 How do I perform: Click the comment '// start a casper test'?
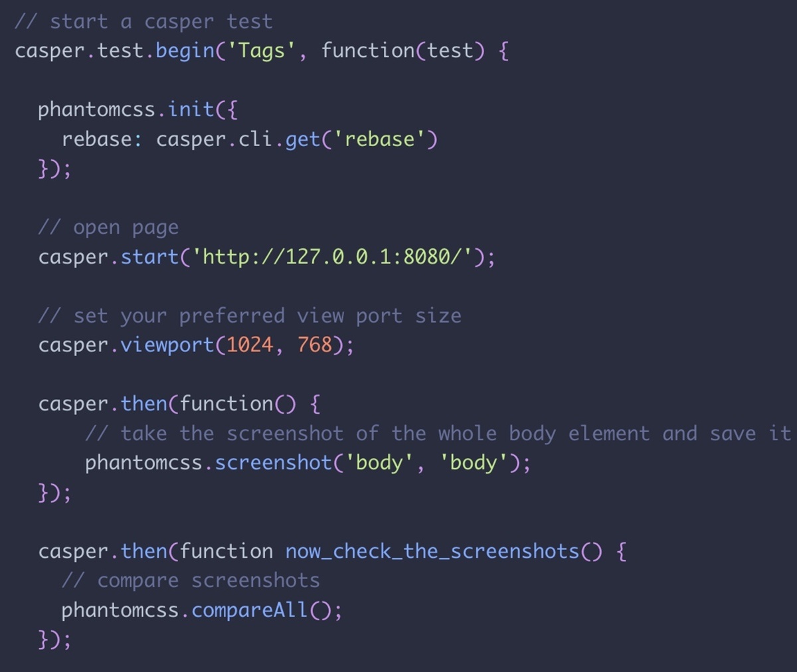(x=143, y=22)
